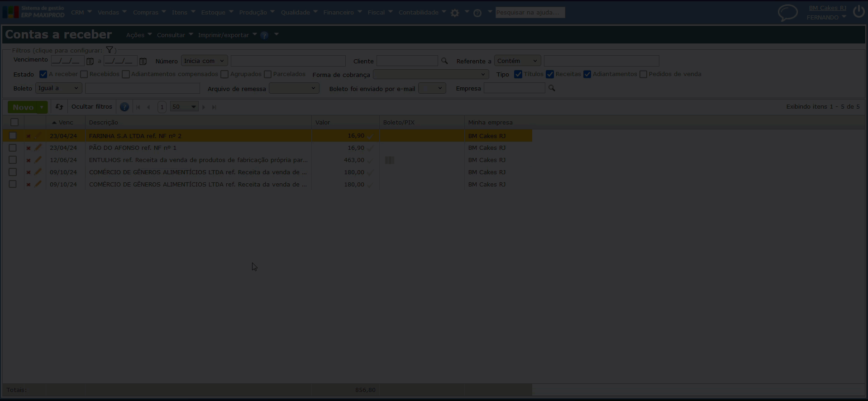
Task: Uncheck the Receitas type filter
Action: point(550,74)
